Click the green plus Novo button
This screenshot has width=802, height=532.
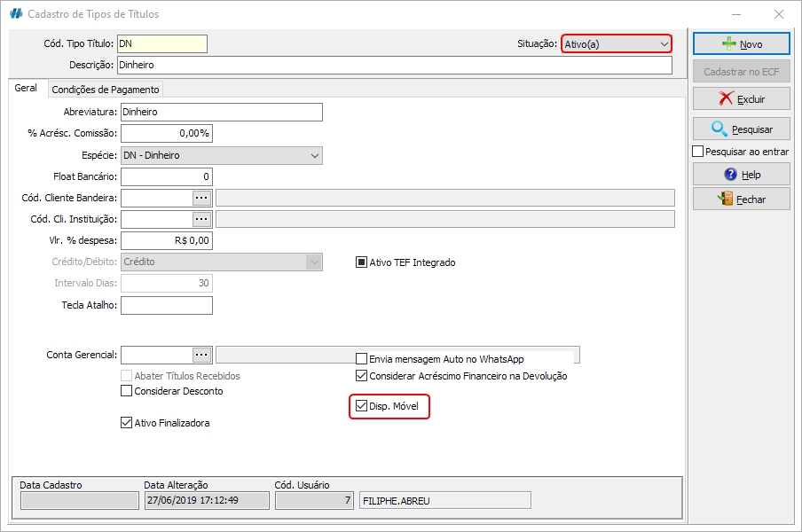[x=741, y=43]
